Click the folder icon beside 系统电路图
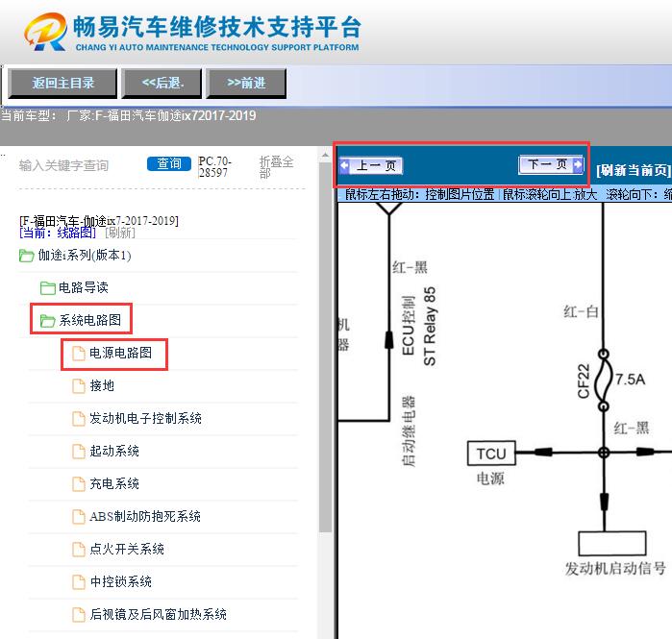672x639 pixels. [x=47, y=321]
